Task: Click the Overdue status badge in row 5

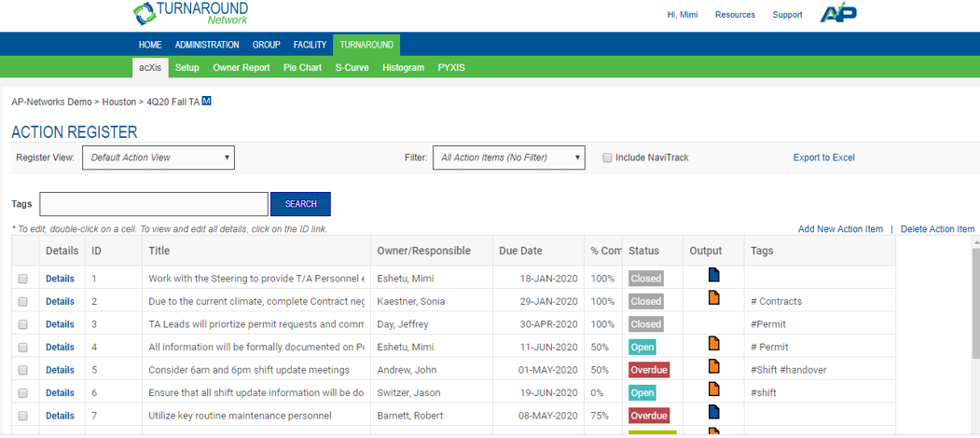Action: (x=648, y=369)
